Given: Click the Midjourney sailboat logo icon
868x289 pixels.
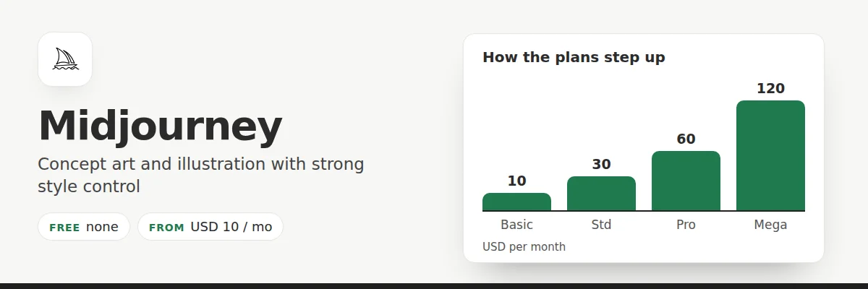Looking at the screenshot, I should pos(65,59).
